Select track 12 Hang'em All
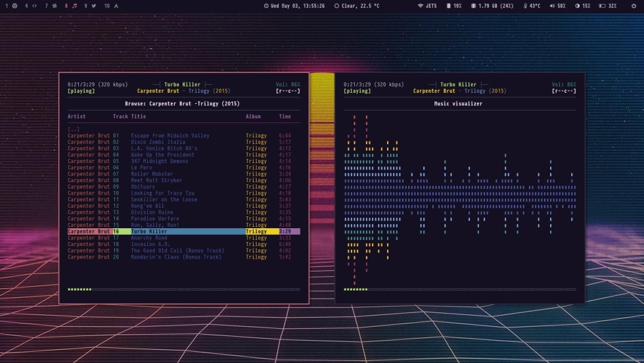The height and width of the screenshot is (363, 644). (184, 206)
